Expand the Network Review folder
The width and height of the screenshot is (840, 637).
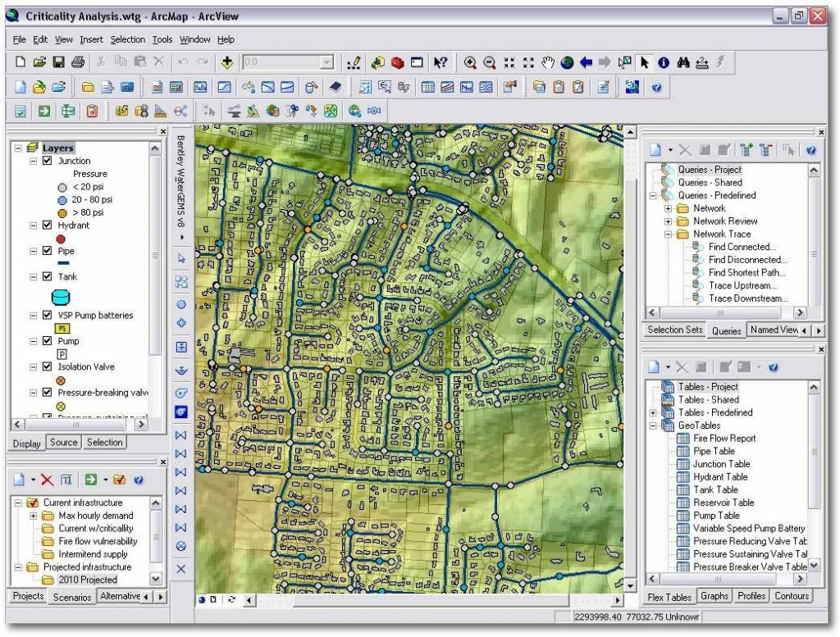click(x=668, y=221)
